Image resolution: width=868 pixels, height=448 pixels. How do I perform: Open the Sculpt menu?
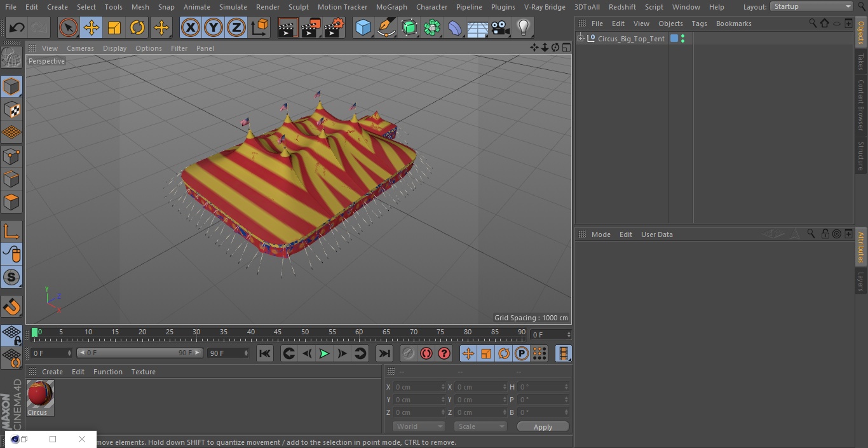pos(298,7)
